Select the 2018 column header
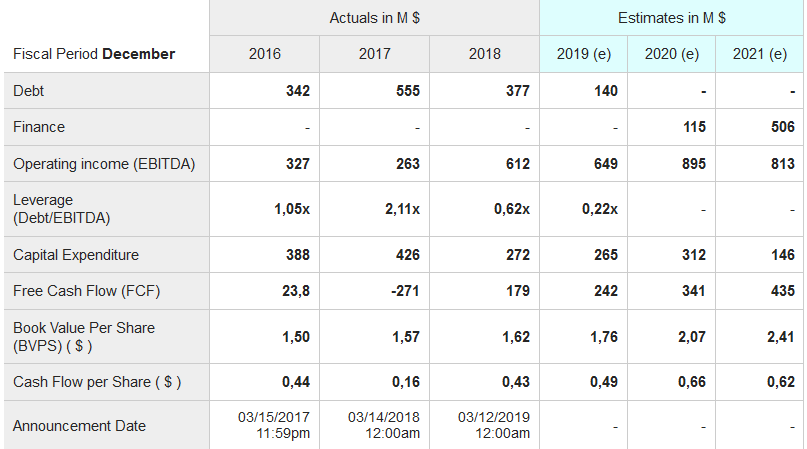This screenshot has width=807, height=449. coord(484,54)
